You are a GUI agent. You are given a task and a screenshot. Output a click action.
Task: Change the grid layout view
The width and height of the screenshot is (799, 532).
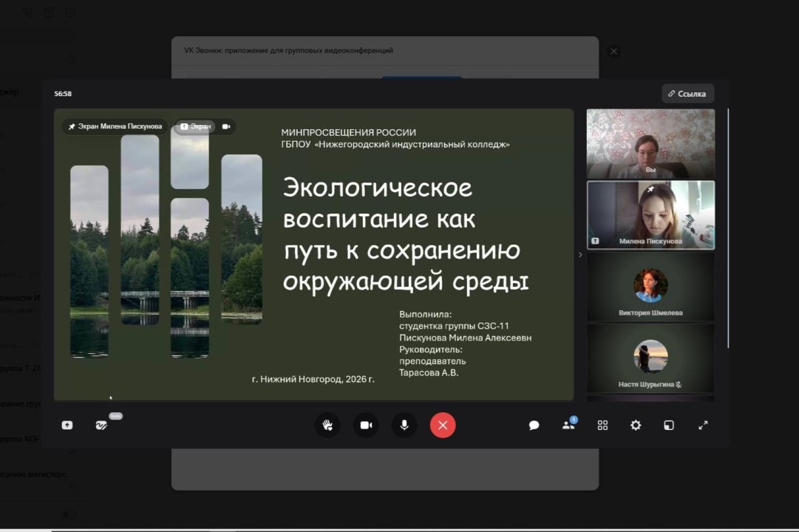[602, 425]
